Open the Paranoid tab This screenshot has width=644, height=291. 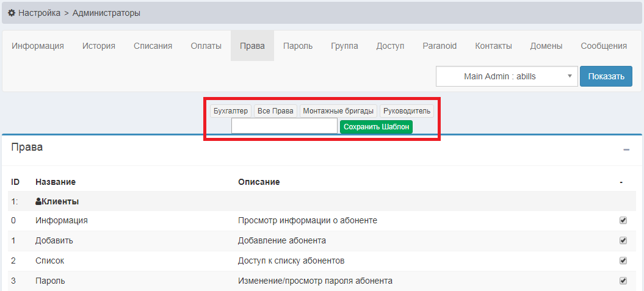440,46
